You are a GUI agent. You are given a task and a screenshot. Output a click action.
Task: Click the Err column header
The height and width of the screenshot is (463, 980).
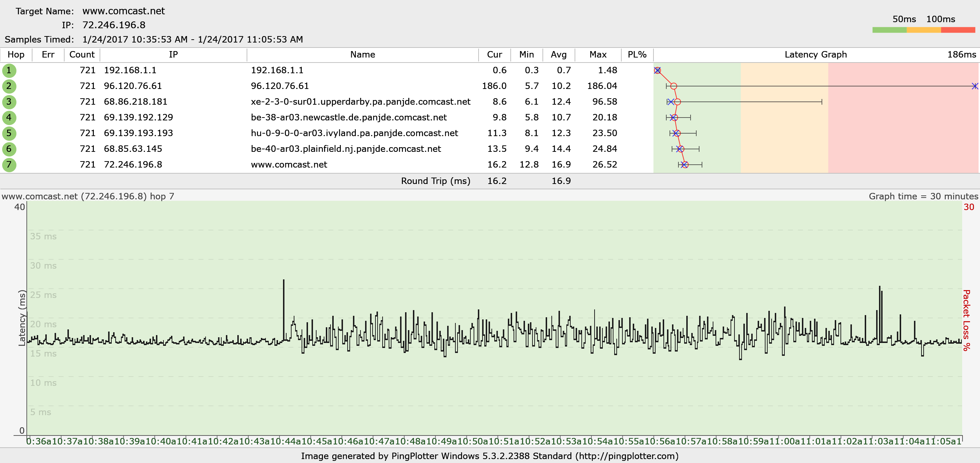48,54
